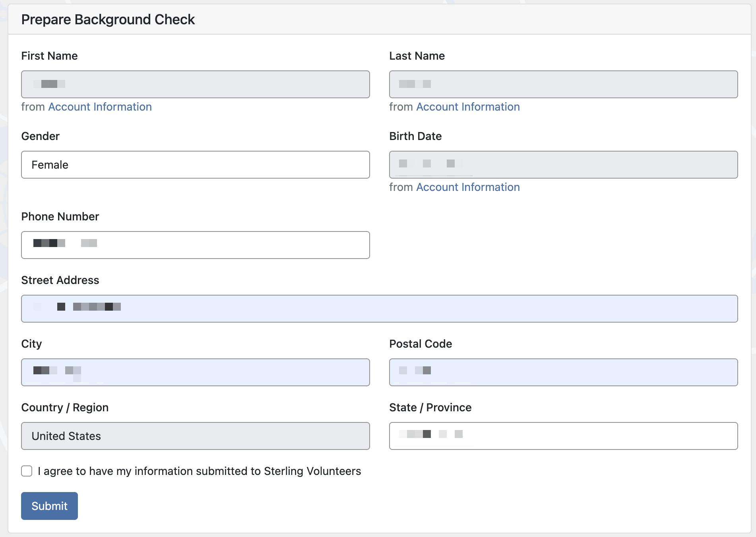
Task: Click the Last Name field
Action: pyautogui.click(x=564, y=84)
